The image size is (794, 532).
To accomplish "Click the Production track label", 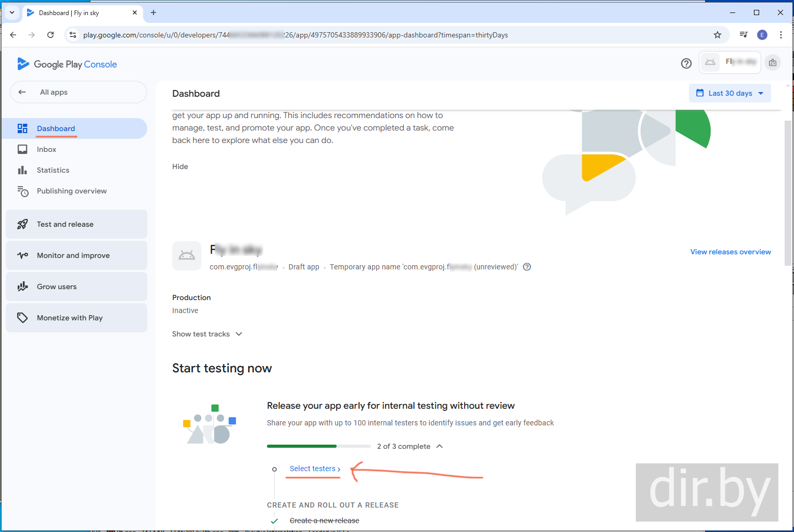I will click(x=191, y=297).
